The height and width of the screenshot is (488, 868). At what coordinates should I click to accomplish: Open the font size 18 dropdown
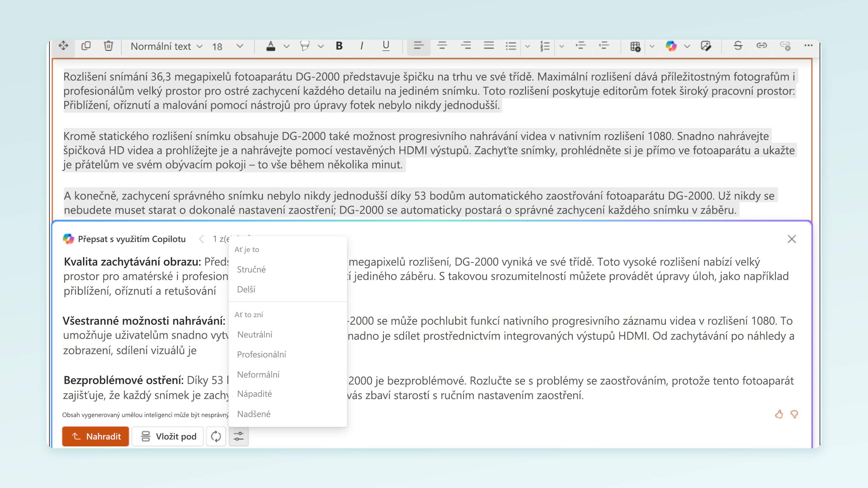pos(227,46)
